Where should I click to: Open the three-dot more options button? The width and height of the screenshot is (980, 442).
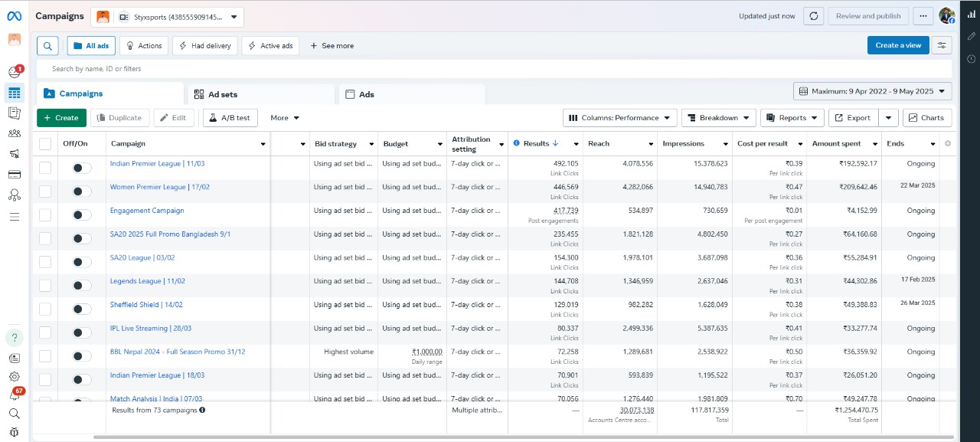pyautogui.click(x=923, y=16)
